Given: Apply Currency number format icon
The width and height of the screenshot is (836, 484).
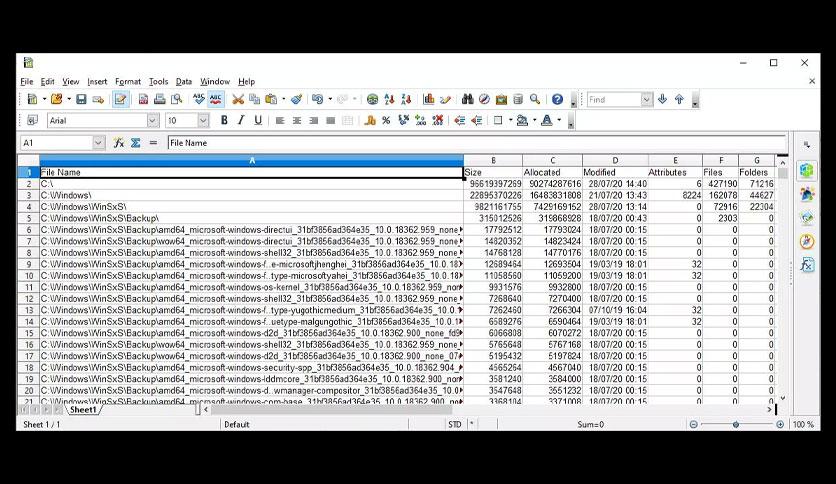Looking at the screenshot, I should (370, 120).
